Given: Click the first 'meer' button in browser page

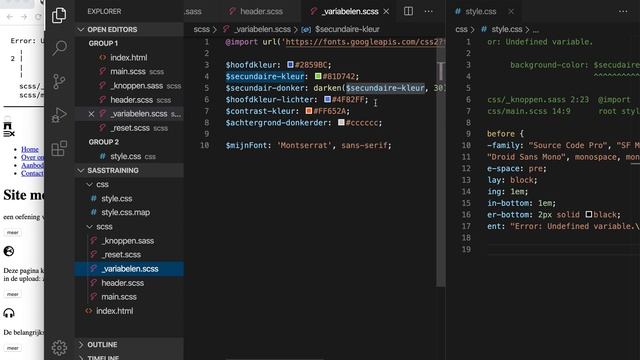Looking at the screenshot, I should pos(13,232).
